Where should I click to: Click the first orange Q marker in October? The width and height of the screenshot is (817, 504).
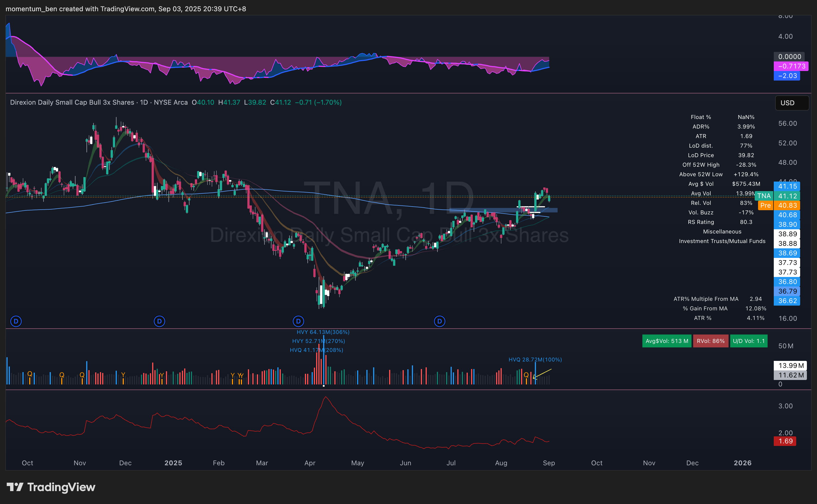[x=30, y=374]
